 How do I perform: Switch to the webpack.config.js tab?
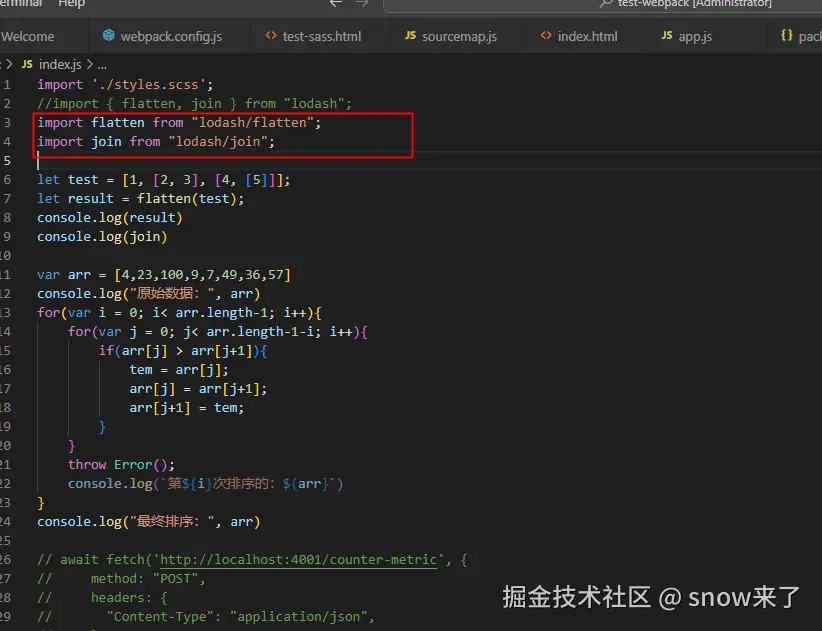[170, 37]
